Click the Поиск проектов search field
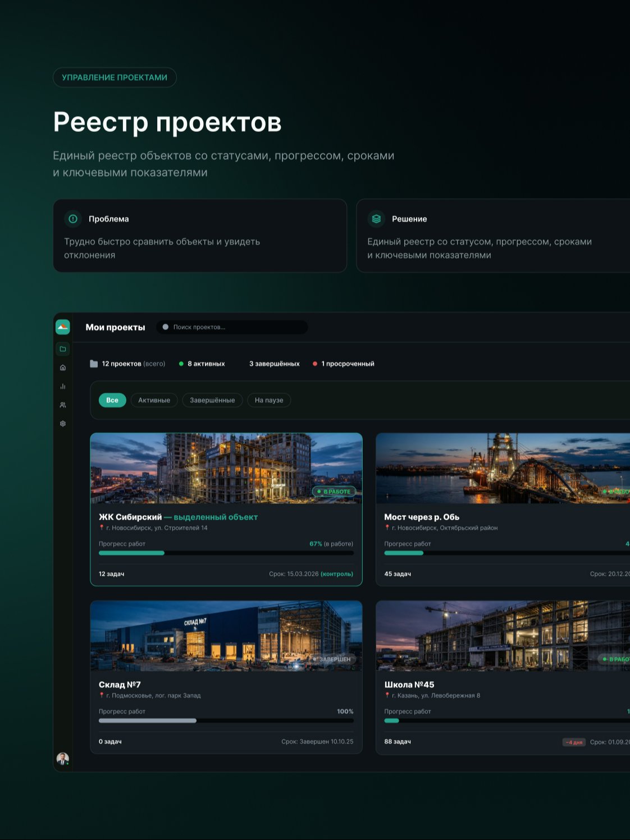Image resolution: width=630 pixels, height=840 pixels. coord(232,327)
